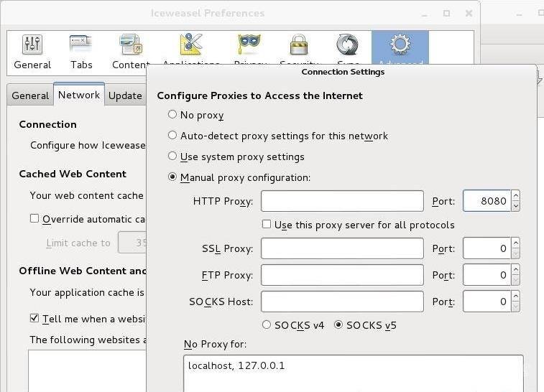Select Use system proxy settings option
This screenshot has height=392, width=544.
pos(172,156)
